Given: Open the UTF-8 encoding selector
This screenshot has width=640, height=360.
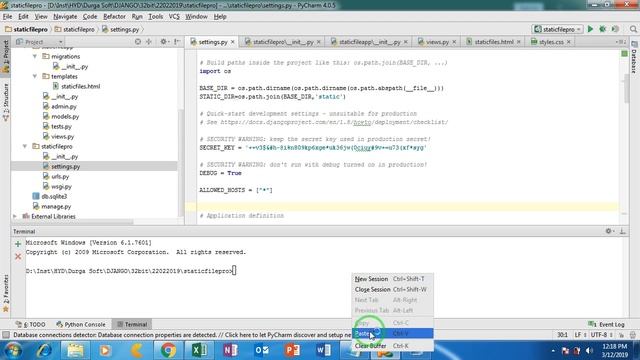Looking at the screenshot, I should 601,335.
